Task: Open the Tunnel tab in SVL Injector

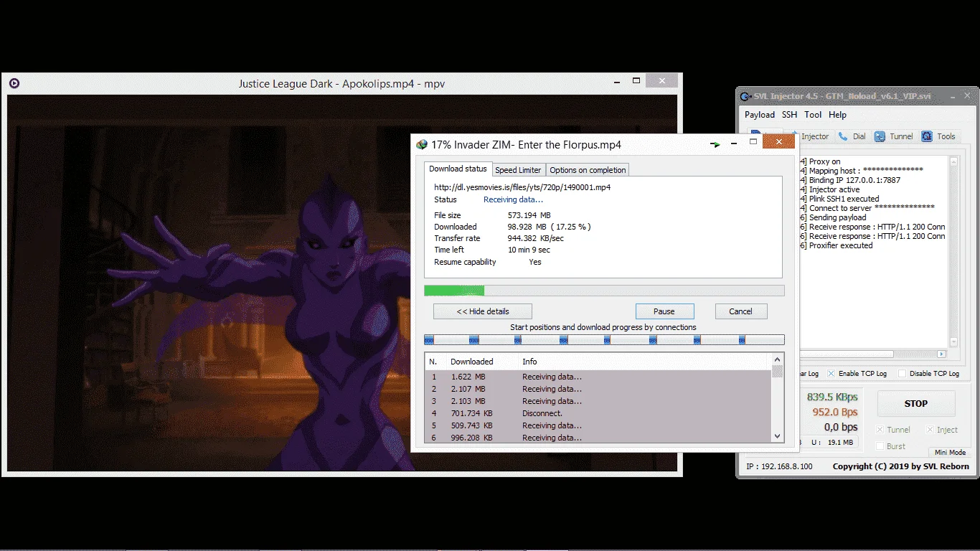Action: [x=894, y=136]
